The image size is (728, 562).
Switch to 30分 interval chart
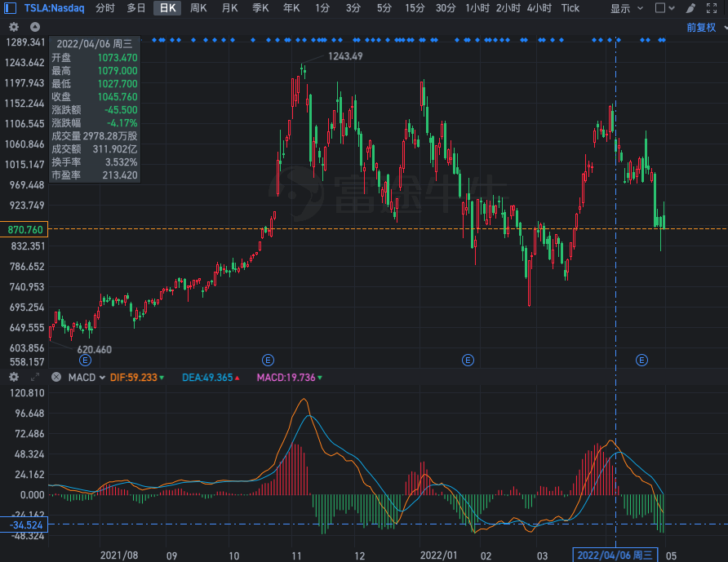coord(446,8)
